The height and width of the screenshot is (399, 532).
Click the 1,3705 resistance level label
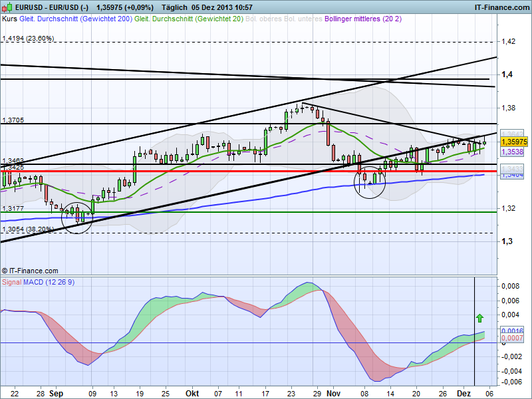click(x=13, y=120)
